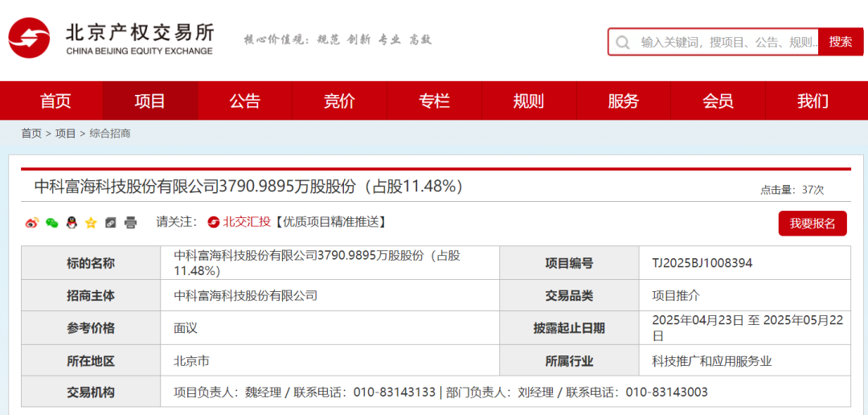Open the 我们 navigation menu
Image resolution: width=868 pixels, height=415 pixels.
pos(813,101)
